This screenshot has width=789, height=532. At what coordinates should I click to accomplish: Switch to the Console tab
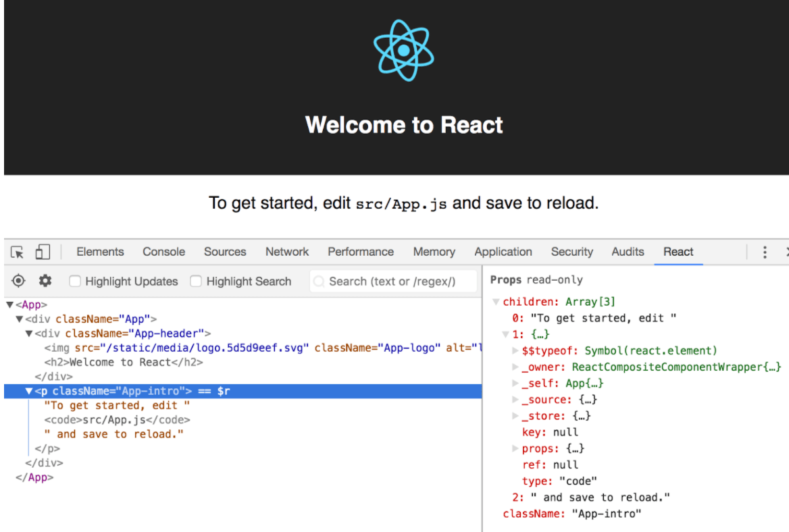163,252
